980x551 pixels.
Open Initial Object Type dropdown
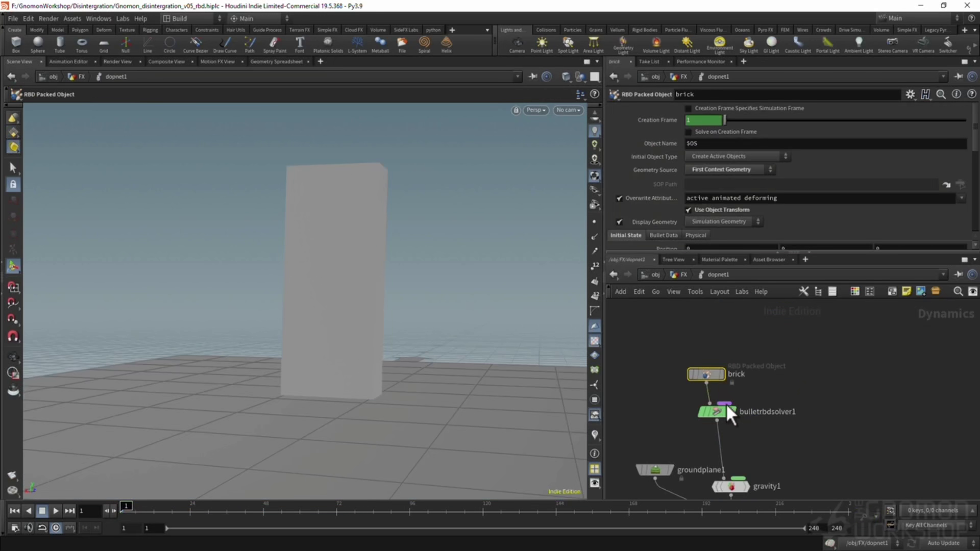tap(738, 157)
